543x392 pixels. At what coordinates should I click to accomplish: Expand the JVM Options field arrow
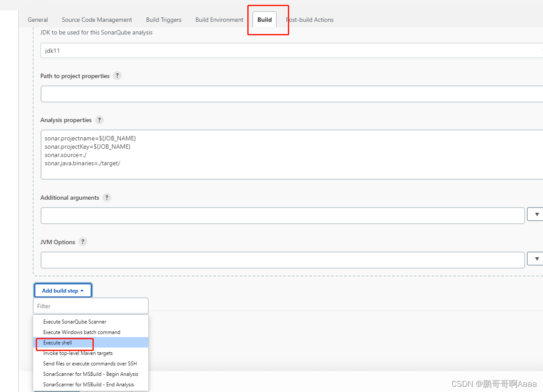(535, 259)
